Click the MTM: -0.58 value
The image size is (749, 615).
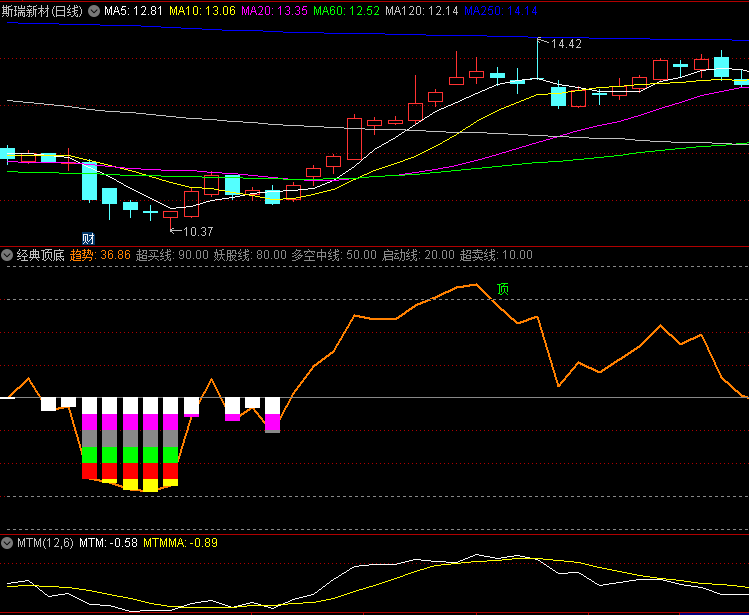click(108, 543)
